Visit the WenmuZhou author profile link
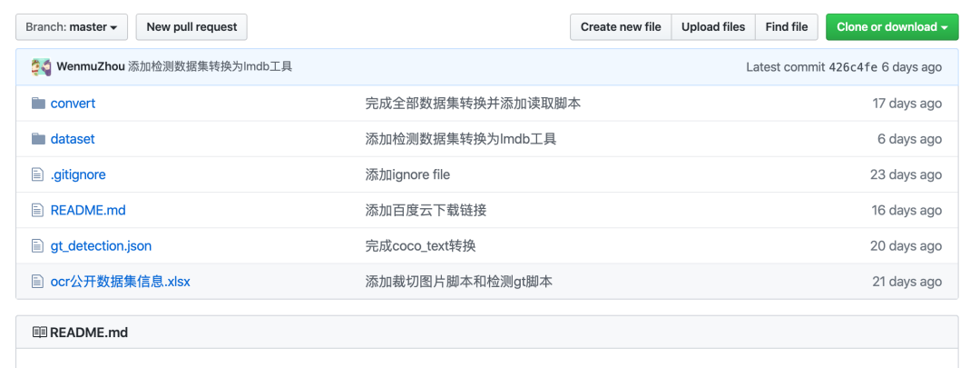Image resolution: width=980 pixels, height=368 pixels. [90, 67]
